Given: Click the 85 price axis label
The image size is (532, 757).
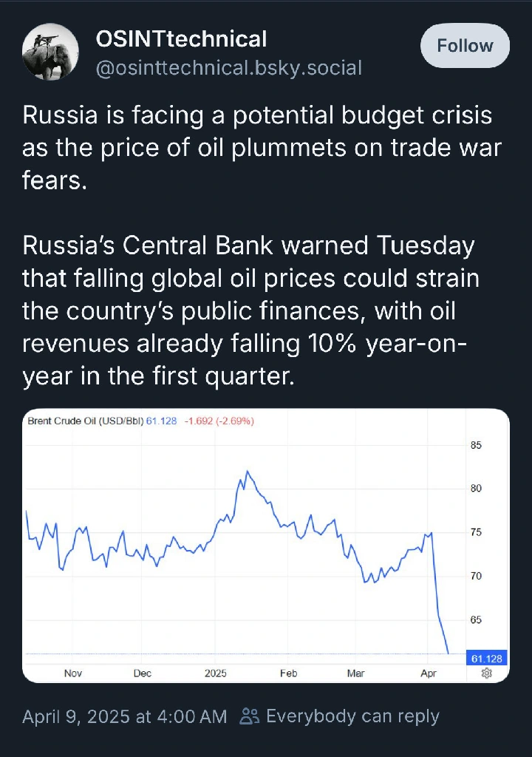Looking at the screenshot, I should (476, 445).
